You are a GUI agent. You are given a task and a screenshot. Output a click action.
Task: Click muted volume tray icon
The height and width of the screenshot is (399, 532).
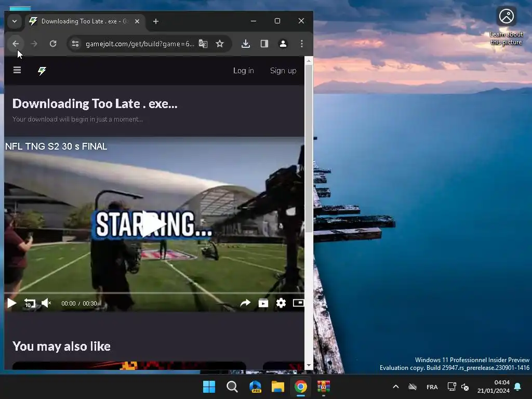[x=465, y=387]
